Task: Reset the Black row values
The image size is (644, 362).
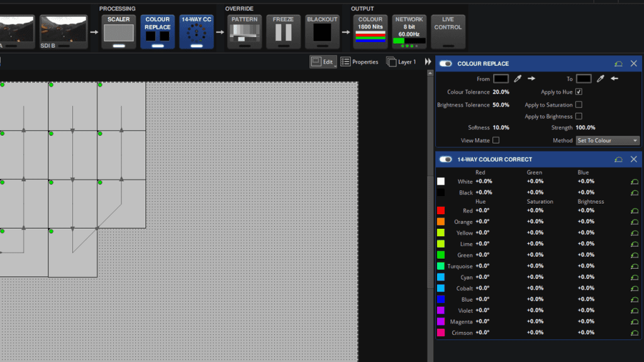Action: pos(635,192)
